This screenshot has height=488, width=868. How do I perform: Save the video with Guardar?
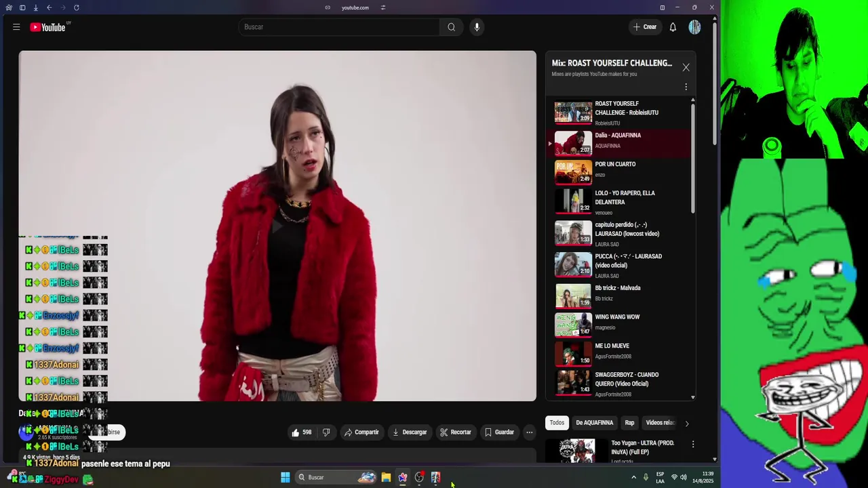click(x=498, y=432)
